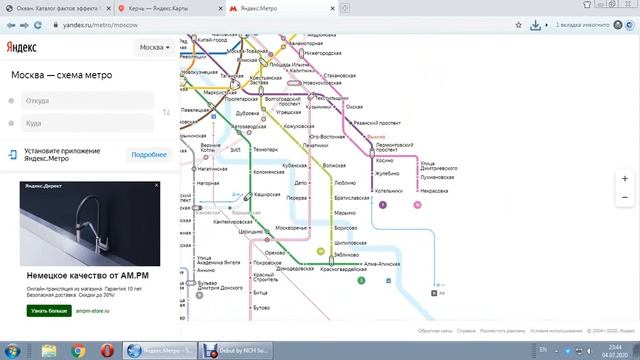Select the Яндекс.Метро tab
The width and height of the screenshot is (640, 360).
pyautogui.click(x=282, y=8)
